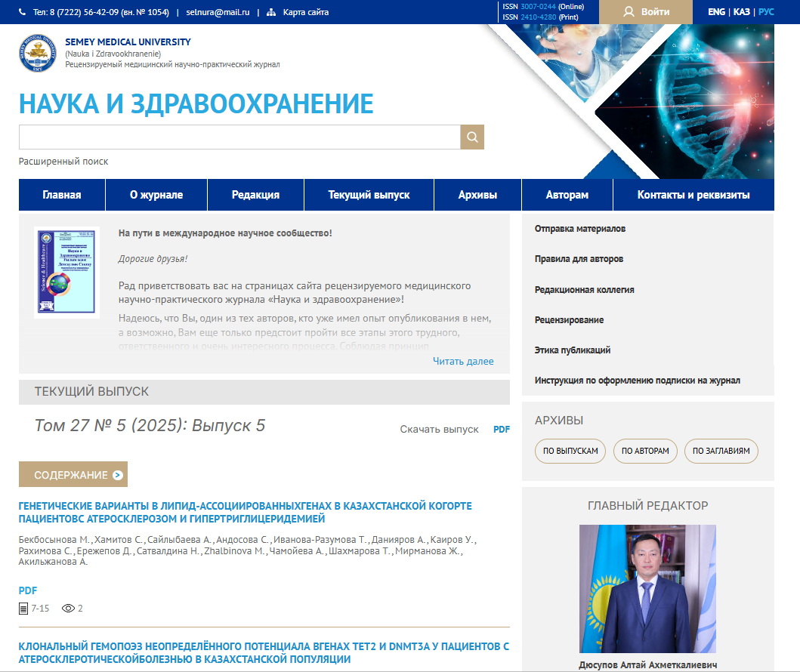This screenshot has height=672, width=800.
Task: Switch language to ENG
Action: coord(716,12)
